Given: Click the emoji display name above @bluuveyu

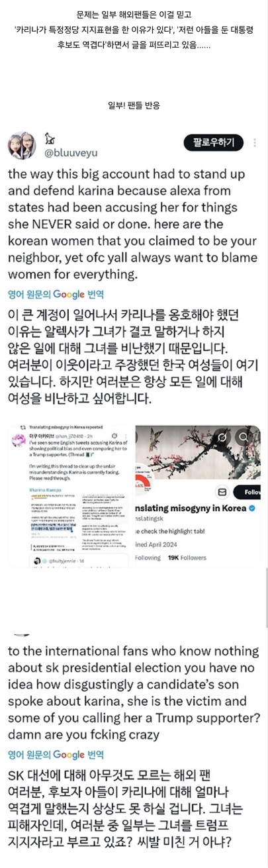Looking at the screenshot, I should (x=50, y=138).
